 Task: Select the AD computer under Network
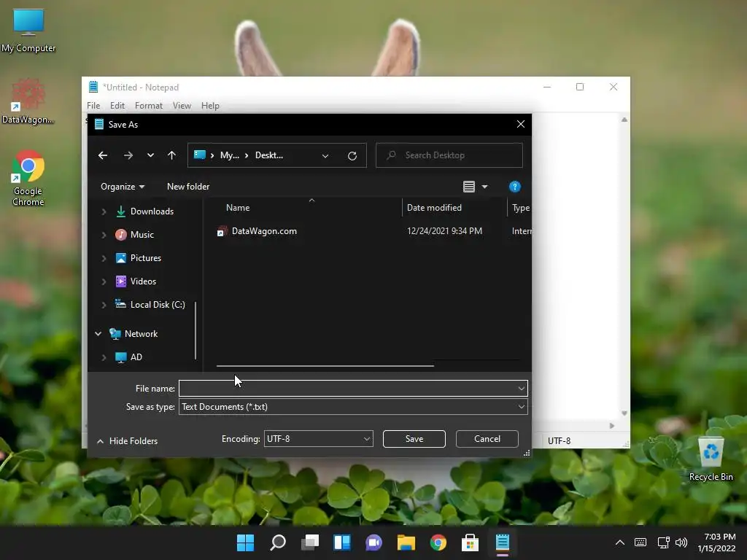tap(136, 357)
